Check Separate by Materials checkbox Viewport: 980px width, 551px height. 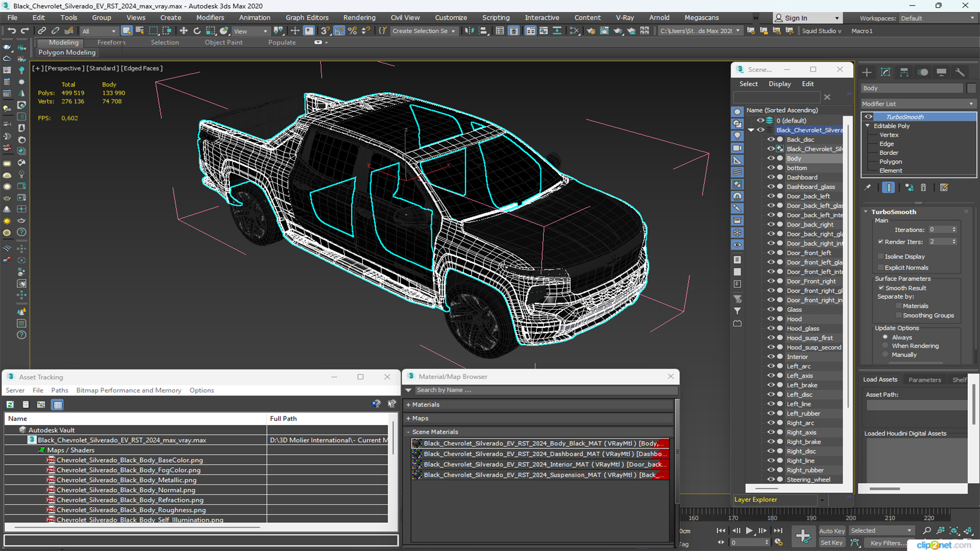point(899,306)
